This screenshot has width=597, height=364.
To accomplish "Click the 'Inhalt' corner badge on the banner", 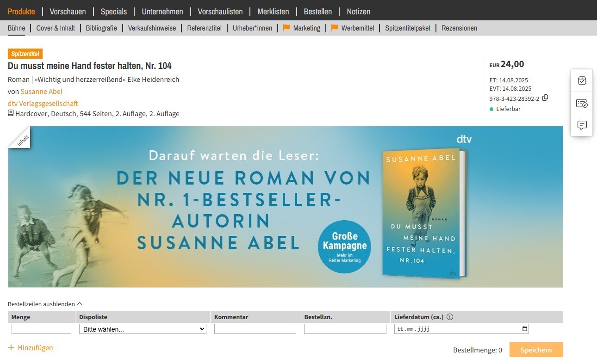I will tap(19, 137).
